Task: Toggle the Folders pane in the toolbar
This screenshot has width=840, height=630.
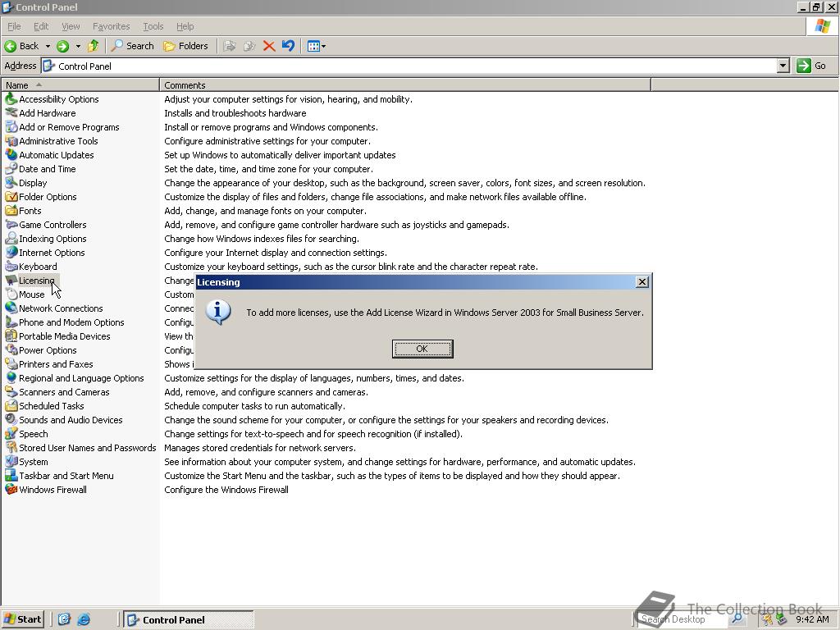Action: pyautogui.click(x=186, y=45)
